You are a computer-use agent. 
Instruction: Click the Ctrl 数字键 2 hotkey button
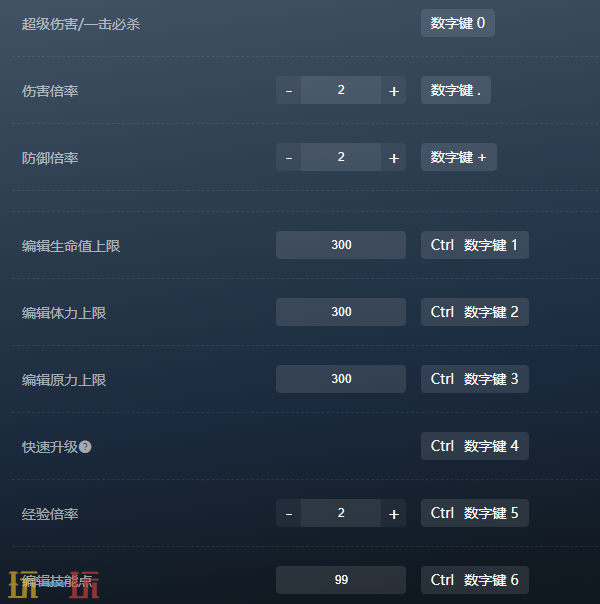click(x=475, y=312)
